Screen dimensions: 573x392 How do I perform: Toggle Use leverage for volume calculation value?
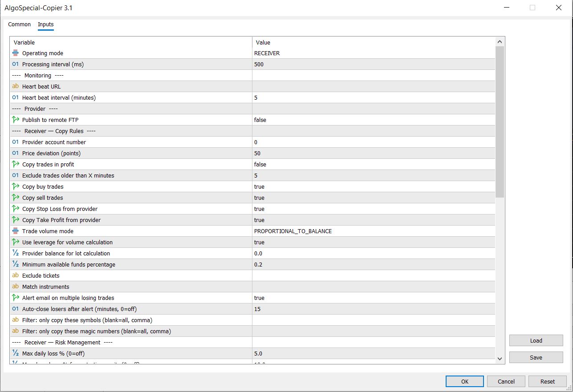click(374, 242)
